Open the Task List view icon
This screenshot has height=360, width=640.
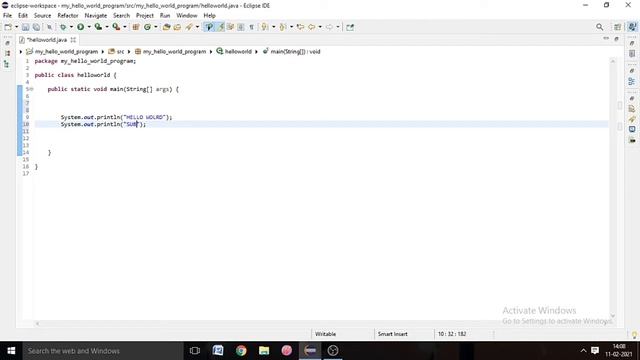[x=632, y=54]
